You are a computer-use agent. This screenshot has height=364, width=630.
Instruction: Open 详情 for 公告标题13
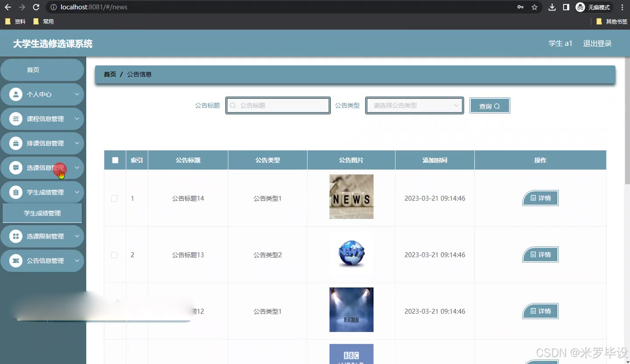pos(540,255)
